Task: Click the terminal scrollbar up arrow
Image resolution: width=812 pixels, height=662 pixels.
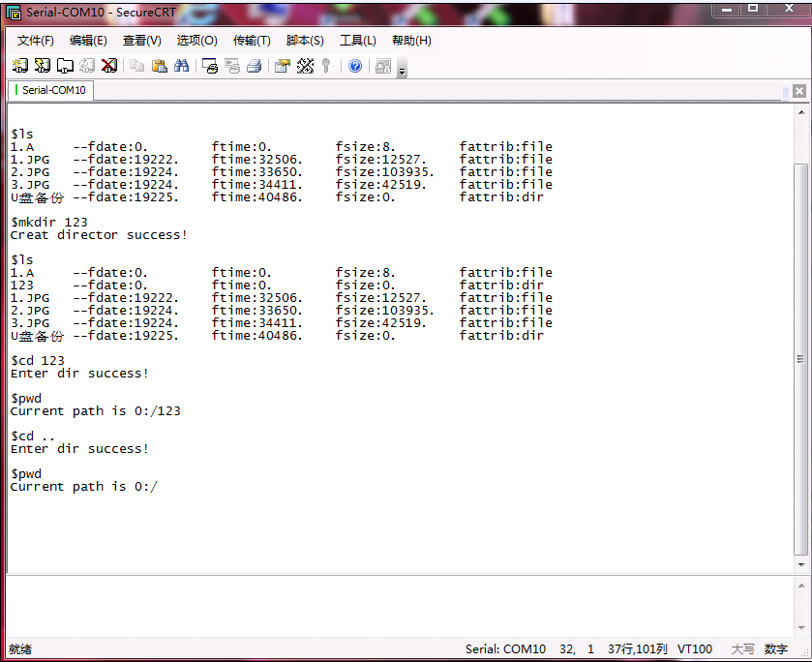Action: pyautogui.click(x=801, y=112)
